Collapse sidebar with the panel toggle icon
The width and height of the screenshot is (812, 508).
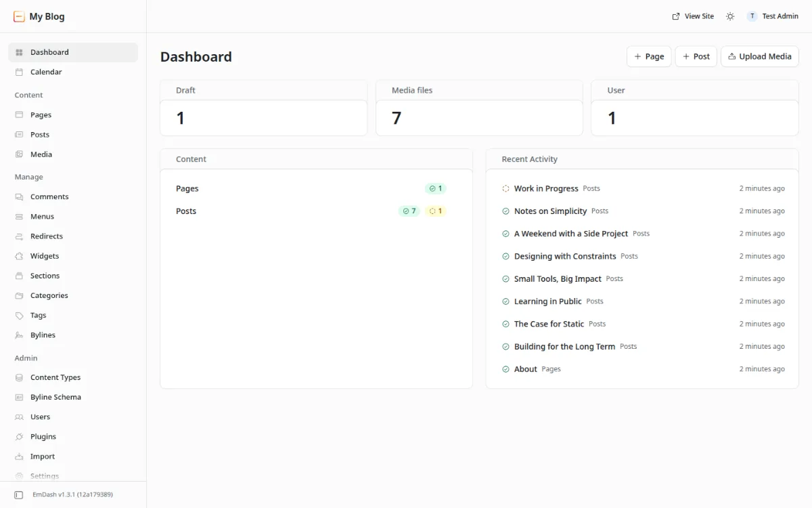click(x=19, y=495)
